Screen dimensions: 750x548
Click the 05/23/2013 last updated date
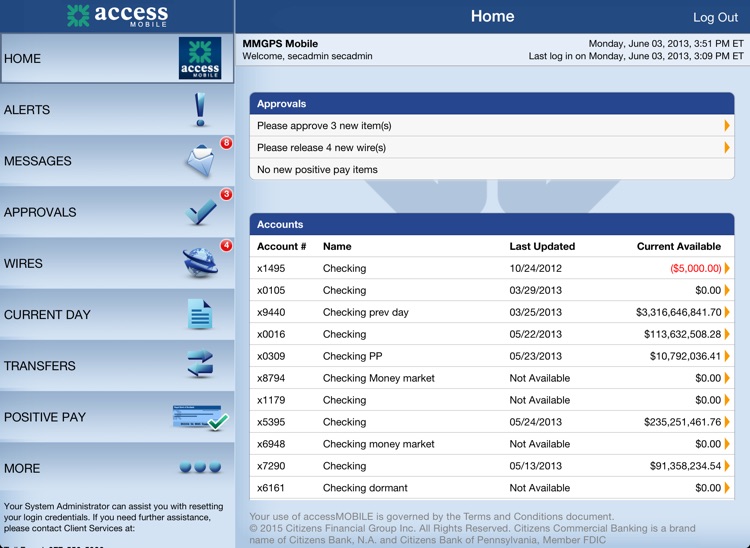536,356
